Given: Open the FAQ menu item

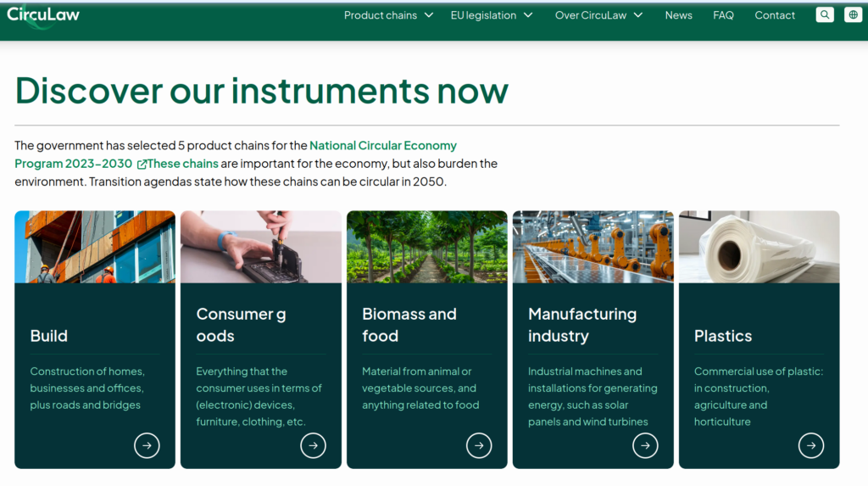Looking at the screenshot, I should [723, 15].
